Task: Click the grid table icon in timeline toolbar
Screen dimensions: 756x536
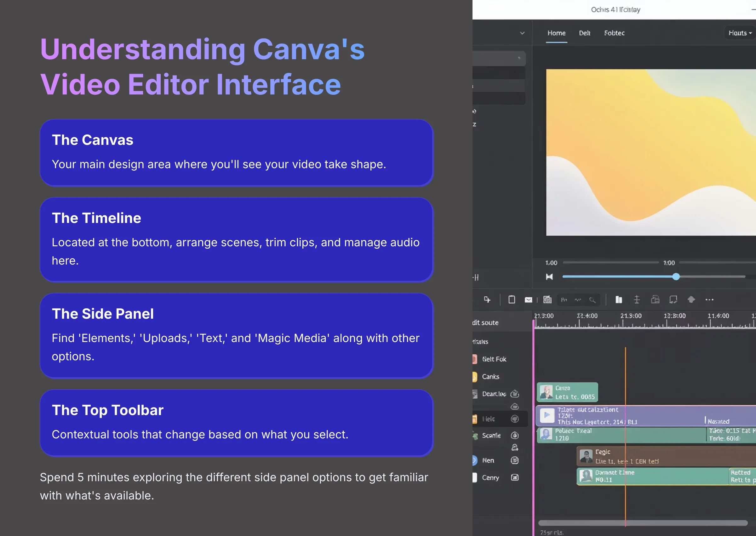Action: pyautogui.click(x=547, y=299)
